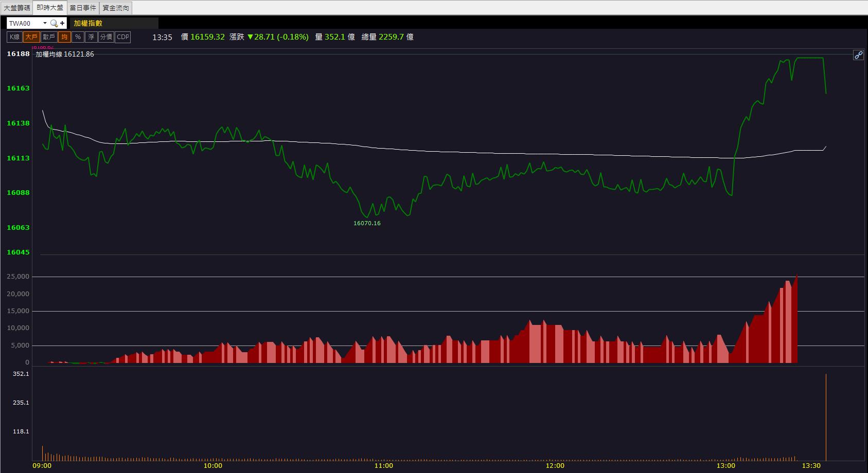Click the 16188 price axis label

[18, 54]
